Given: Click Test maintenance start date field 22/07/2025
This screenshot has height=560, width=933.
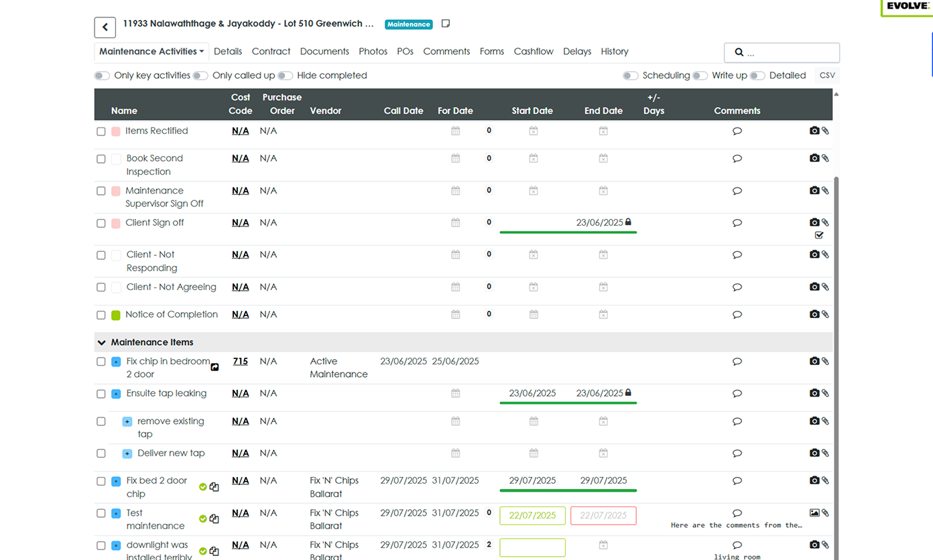Looking at the screenshot, I should coord(532,516).
